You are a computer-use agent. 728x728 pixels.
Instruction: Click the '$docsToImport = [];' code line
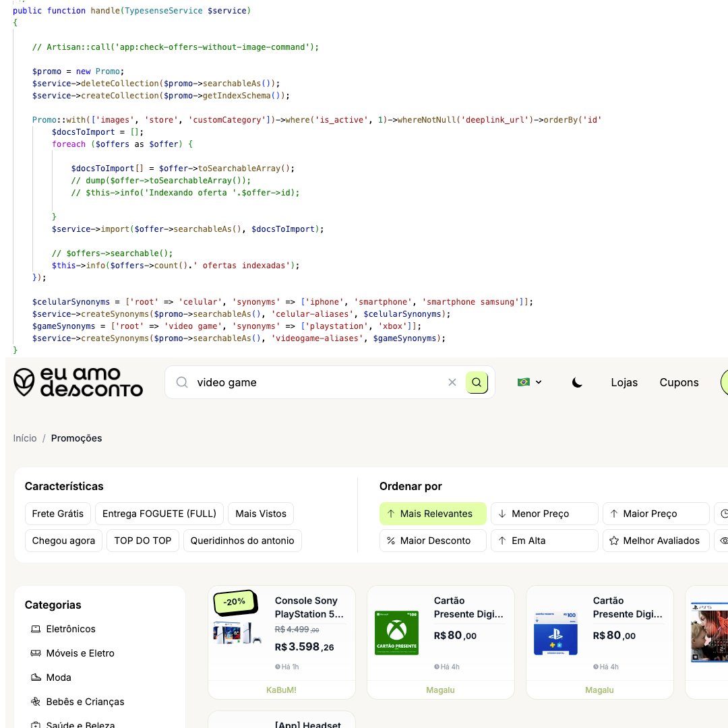point(98,132)
